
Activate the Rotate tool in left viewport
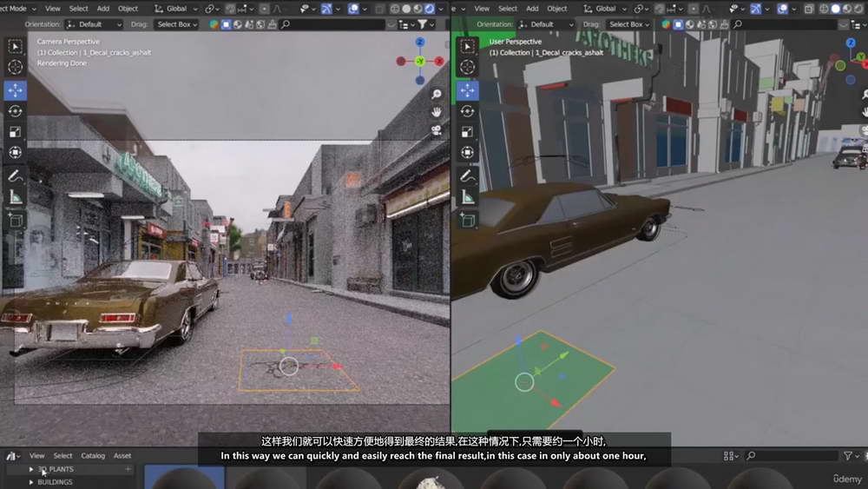pos(15,111)
